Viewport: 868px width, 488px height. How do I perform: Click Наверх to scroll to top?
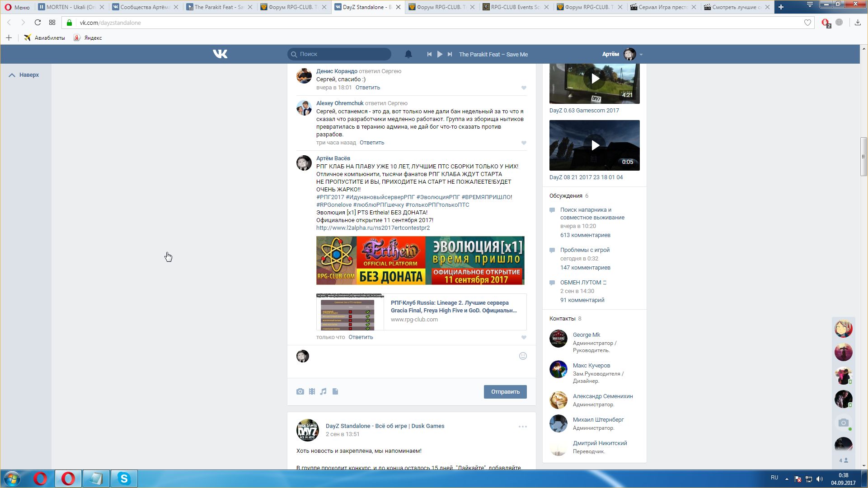point(24,75)
